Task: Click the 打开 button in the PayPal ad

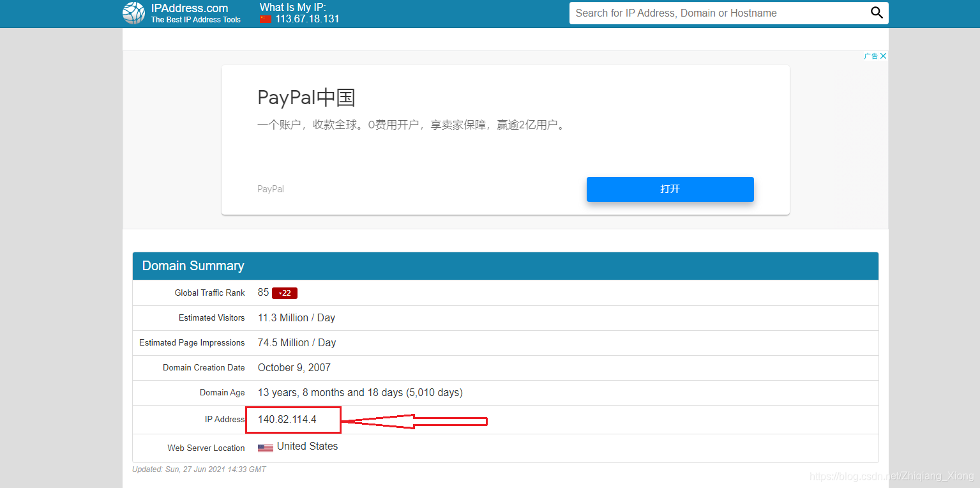Action: click(x=670, y=189)
